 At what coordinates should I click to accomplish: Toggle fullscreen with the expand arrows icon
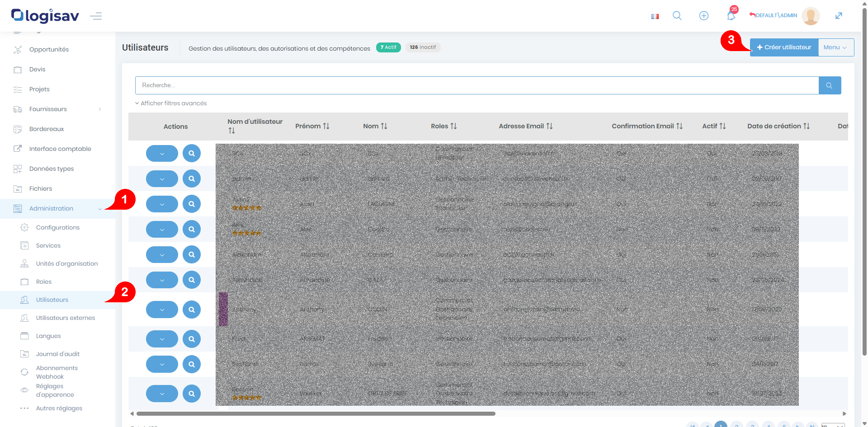tap(839, 16)
